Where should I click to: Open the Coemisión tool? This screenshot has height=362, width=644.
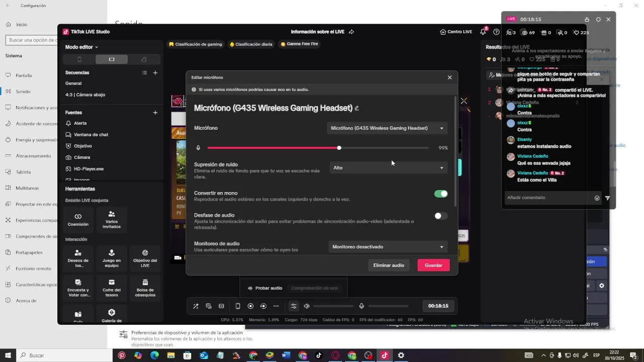point(78,220)
